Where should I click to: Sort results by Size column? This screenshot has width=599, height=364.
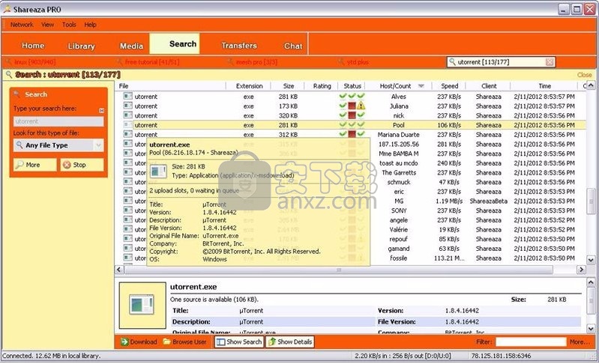(x=289, y=86)
